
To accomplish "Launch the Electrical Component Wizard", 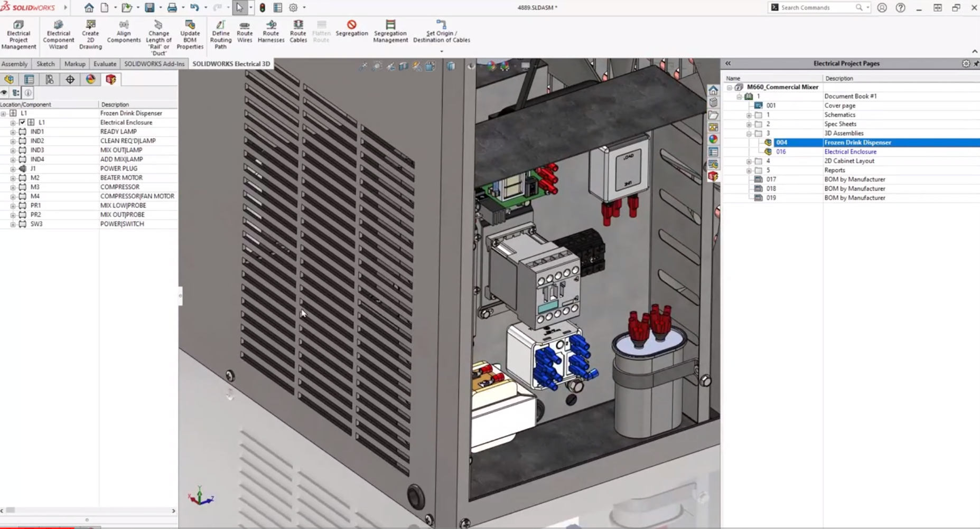I will click(x=58, y=35).
